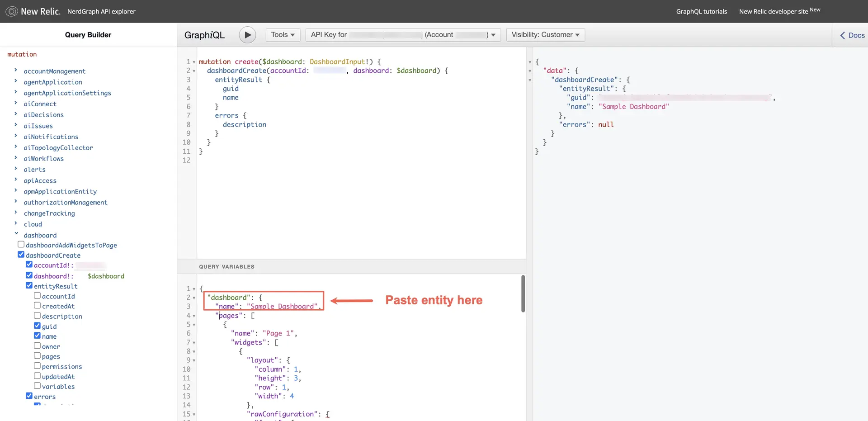868x421 pixels.
Task: Check the dashboardAddWidgetsToPage checkbox
Action: pyautogui.click(x=21, y=245)
